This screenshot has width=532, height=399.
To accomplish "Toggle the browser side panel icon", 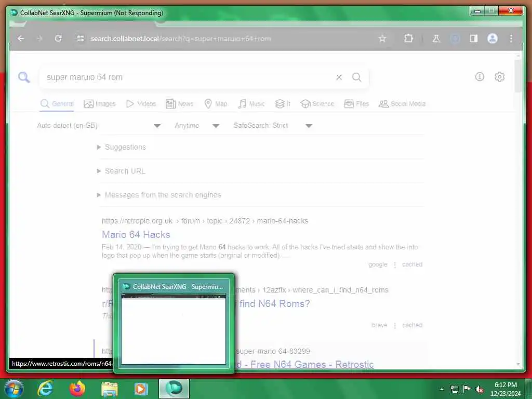I will click(474, 38).
